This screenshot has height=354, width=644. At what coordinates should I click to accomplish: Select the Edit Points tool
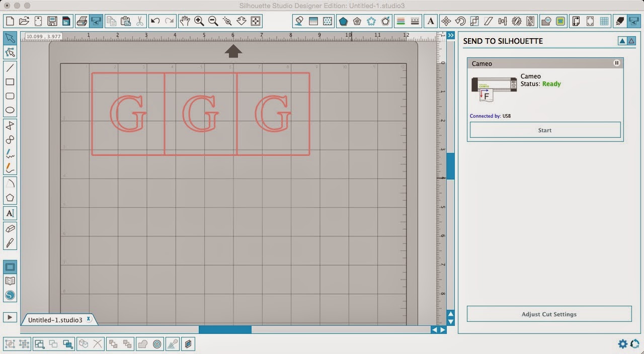[x=10, y=52]
